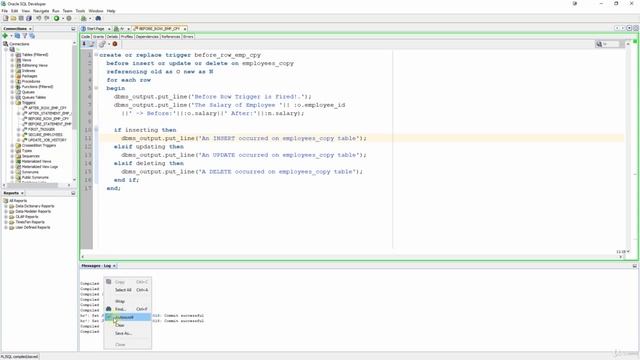The image size is (640, 360).
Task: Open the Navigate menu
Action: (41, 11)
